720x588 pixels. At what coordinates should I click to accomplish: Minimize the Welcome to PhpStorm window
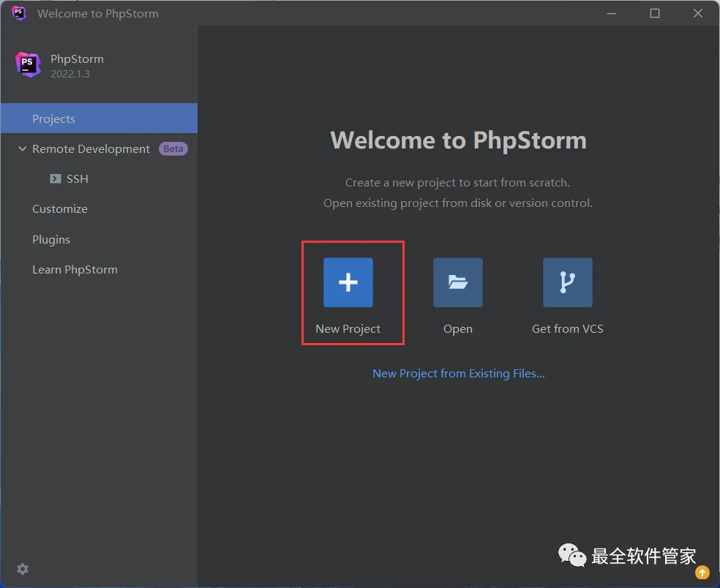pos(612,13)
